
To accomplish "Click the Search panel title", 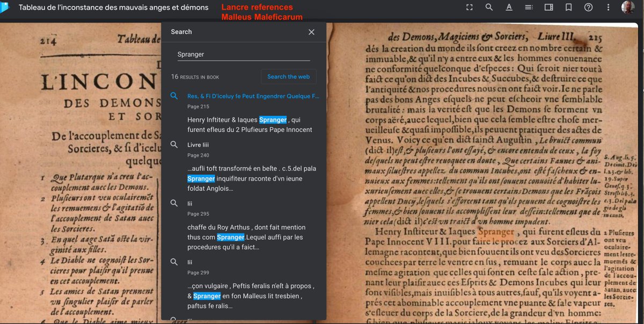I will pos(181,32).
